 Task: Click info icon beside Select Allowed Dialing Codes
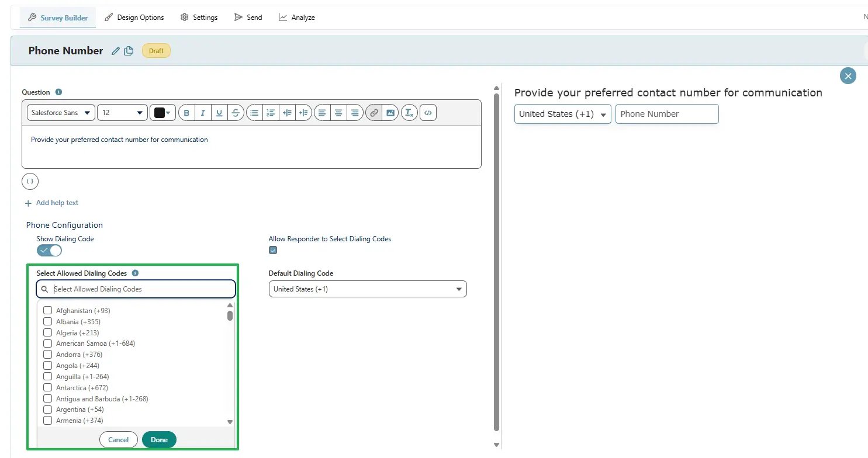click(135, 273)
